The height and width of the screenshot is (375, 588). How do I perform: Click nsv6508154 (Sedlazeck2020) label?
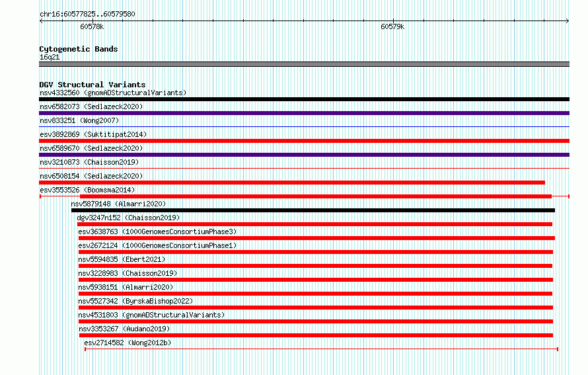[x=91, y=176]
